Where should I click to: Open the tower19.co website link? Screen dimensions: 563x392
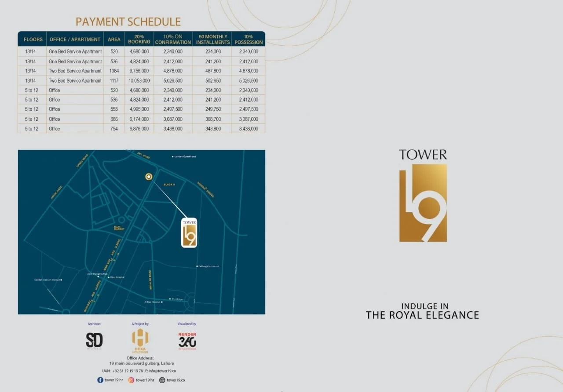click(x=176, y=380)
